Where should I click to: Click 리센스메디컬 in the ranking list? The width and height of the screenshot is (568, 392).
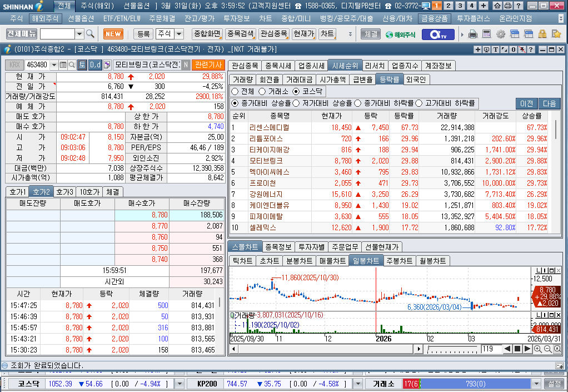pyautogui.click(x=269, y=127)
